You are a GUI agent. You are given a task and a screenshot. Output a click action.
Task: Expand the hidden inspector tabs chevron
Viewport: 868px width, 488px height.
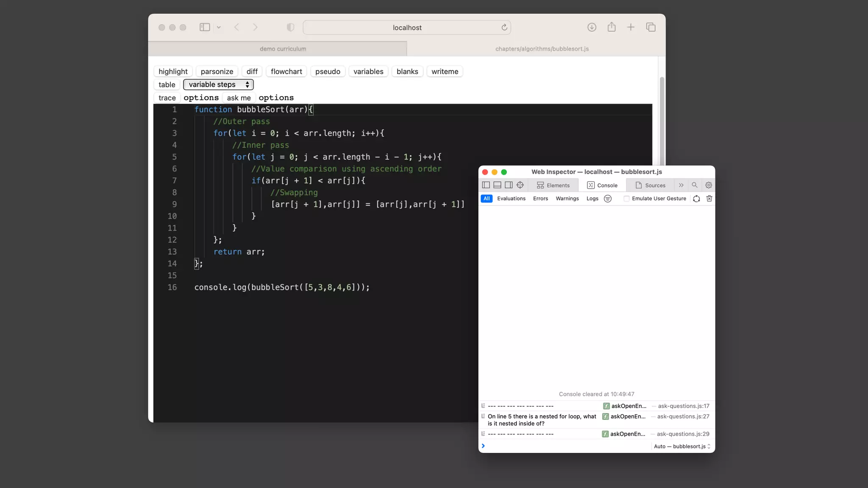[681, 185]
